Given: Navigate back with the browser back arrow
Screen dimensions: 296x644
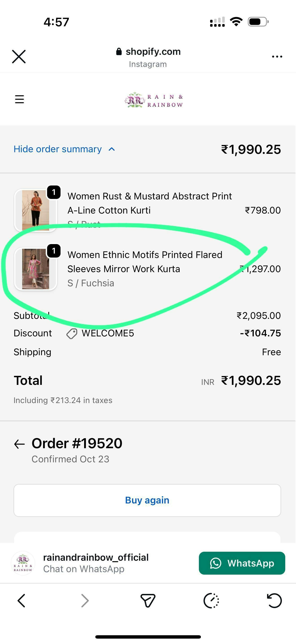Looking at the screenshot, I should (22, 600).
